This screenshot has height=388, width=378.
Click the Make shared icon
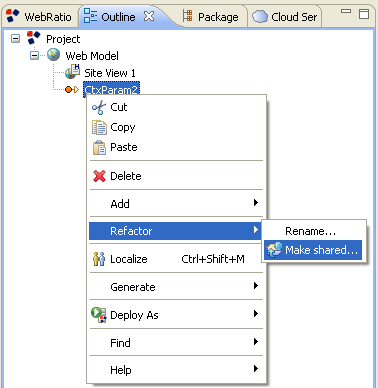coord(274,250)
